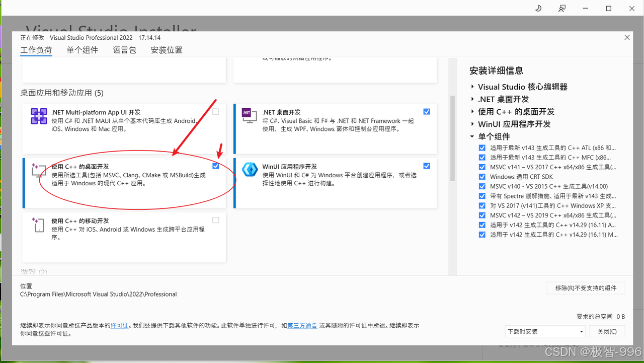Open the 第三方通告 link
The image size is (644, 363).
(302, 326)
